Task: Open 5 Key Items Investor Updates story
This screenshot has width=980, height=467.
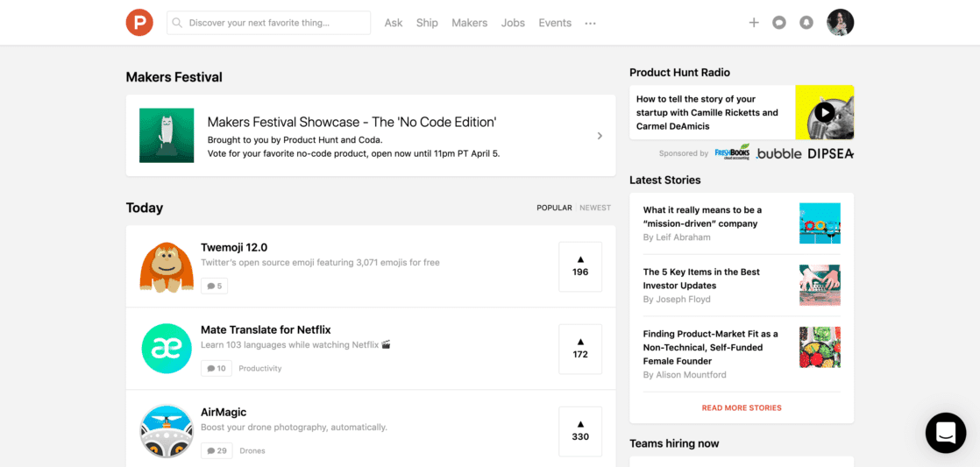Action: click(701, 279)
